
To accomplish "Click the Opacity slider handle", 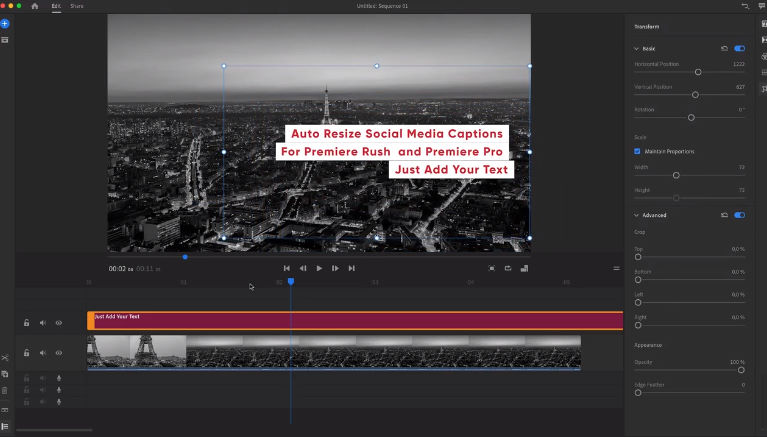I will 743,369.
